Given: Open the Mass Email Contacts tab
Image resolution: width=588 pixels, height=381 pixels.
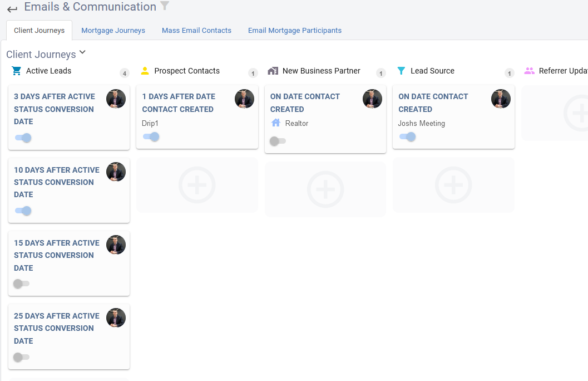Looking at the screenshot, I should click(x=196, y=31).
